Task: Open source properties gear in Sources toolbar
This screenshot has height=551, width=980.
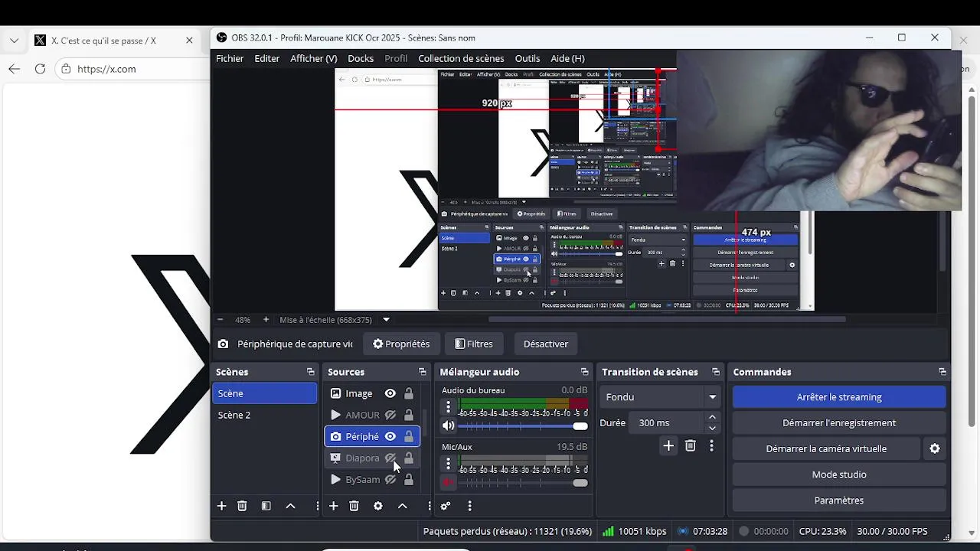Action: pyautogui.click(x=377, y=506)
